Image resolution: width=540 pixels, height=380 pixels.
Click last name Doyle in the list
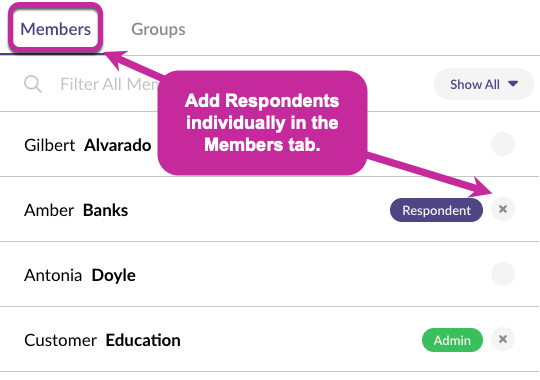[114, 275]
